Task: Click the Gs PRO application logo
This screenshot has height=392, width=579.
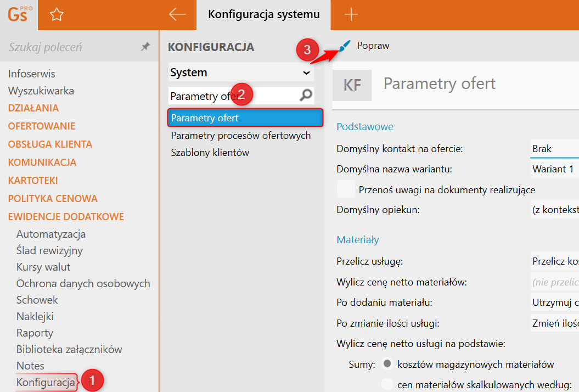Action: pos(19,14)
